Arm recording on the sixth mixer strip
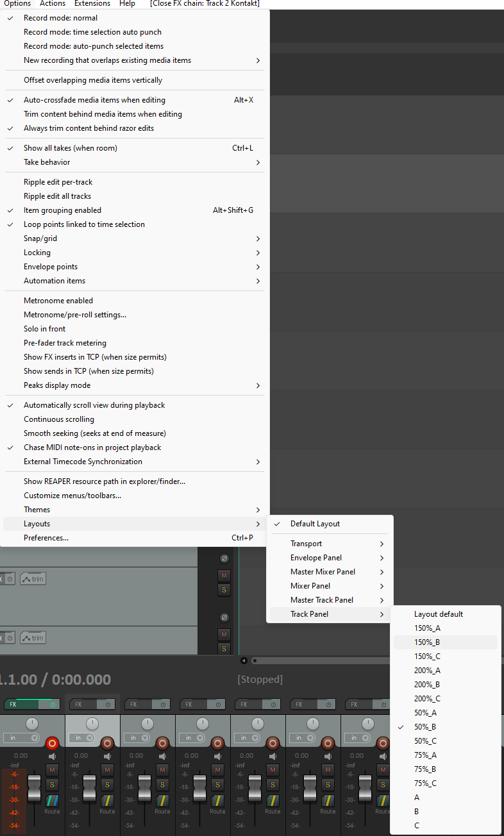The width and height of the screenshot is (504, 836). [x=328, y=743]
